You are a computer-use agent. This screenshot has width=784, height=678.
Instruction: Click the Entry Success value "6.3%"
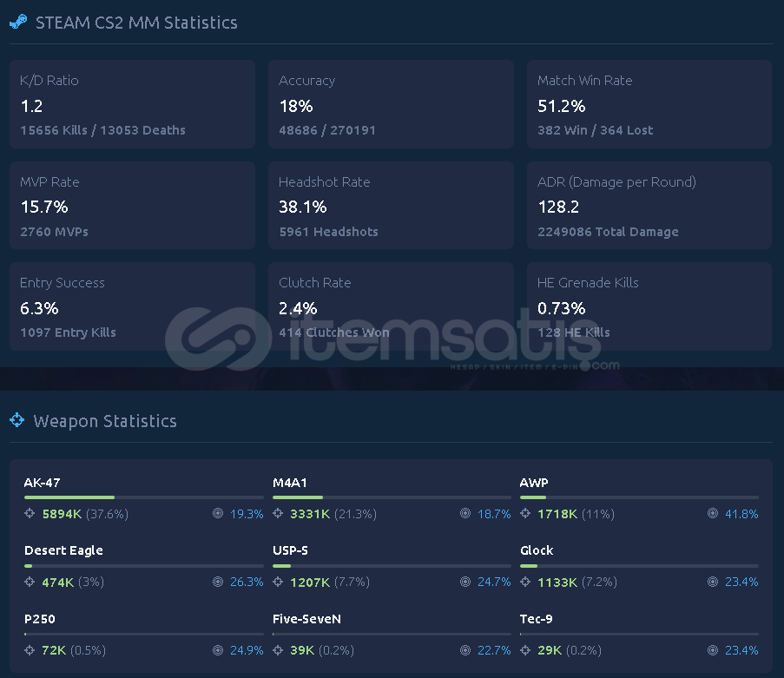(39, 308)
